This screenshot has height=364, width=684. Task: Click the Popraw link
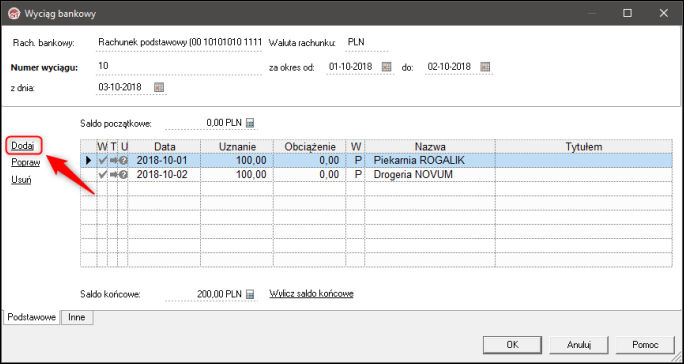[x=26, y=162]
